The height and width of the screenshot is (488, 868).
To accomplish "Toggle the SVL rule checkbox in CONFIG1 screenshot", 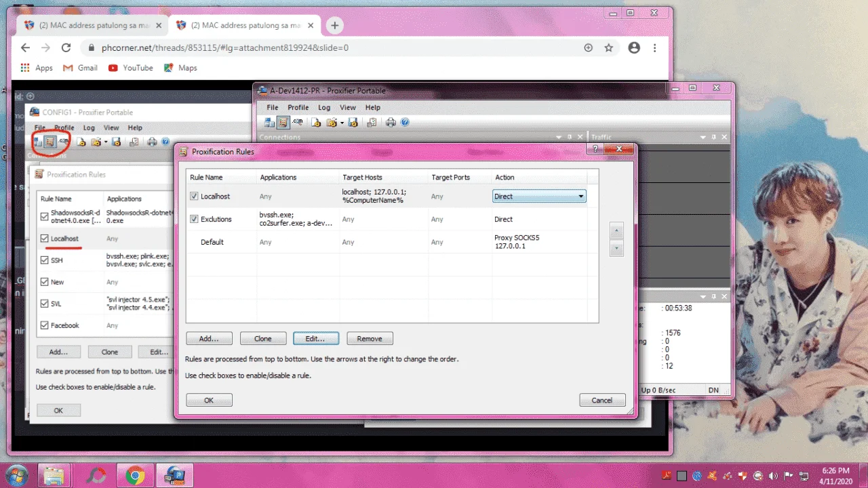I will [x=45, y=304].
